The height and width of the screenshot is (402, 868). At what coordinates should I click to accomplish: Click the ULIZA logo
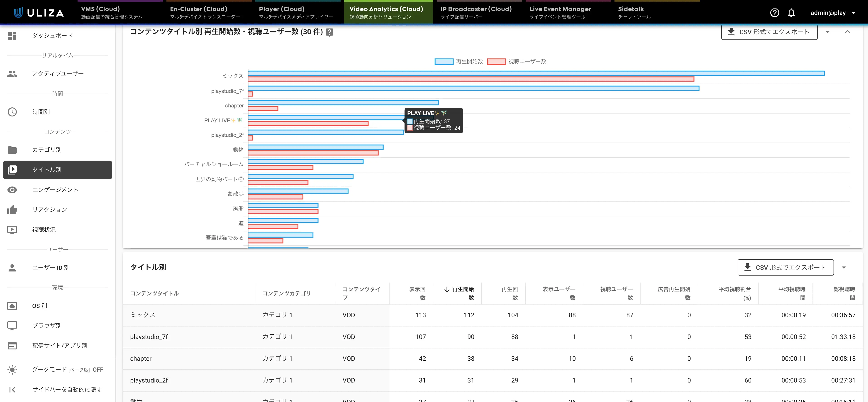coord(39,13)
